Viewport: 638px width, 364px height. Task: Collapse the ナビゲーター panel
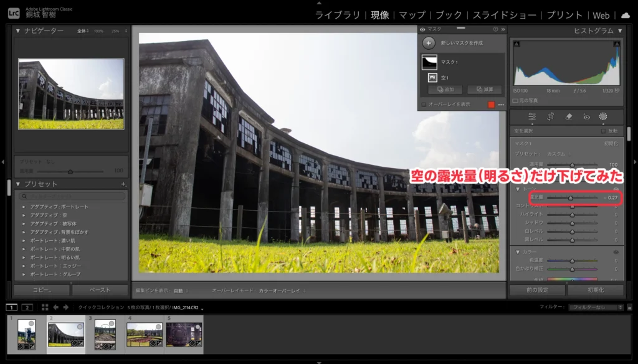click(x=18, y=30)
